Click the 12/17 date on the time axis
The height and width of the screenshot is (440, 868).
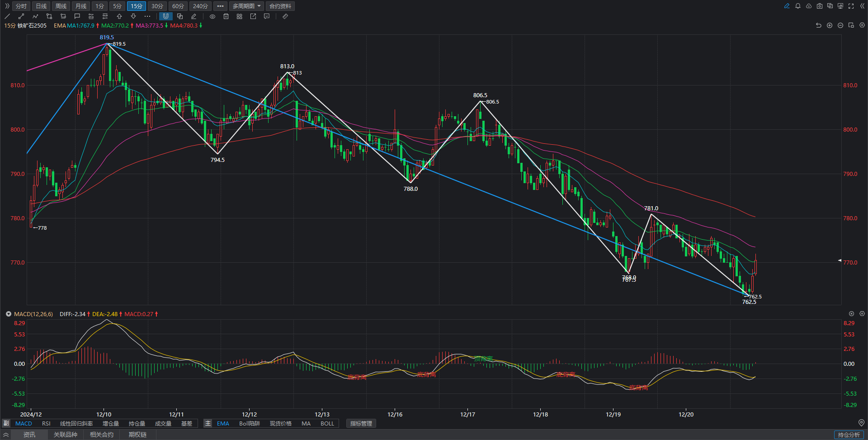point(467,414)
